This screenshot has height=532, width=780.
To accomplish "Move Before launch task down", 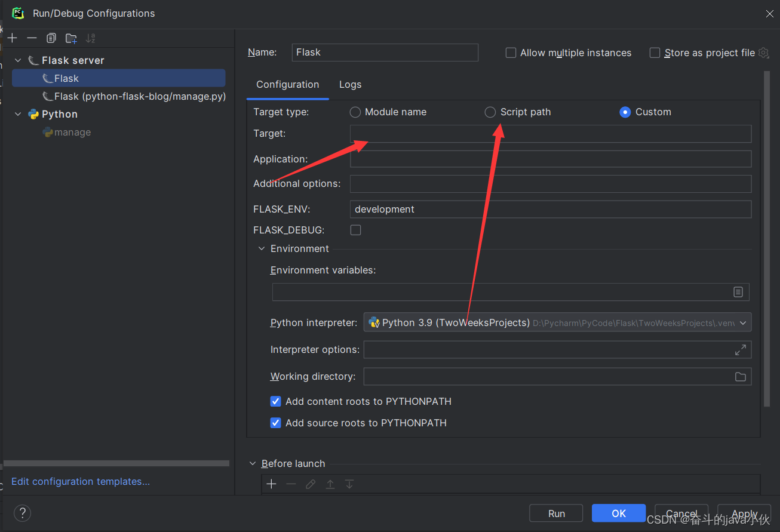I will (x=349, y=484).
